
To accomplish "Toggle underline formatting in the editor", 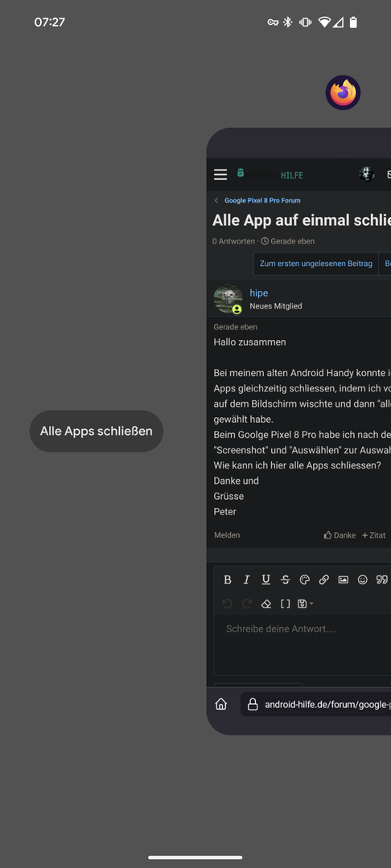I will coord(265,579).
